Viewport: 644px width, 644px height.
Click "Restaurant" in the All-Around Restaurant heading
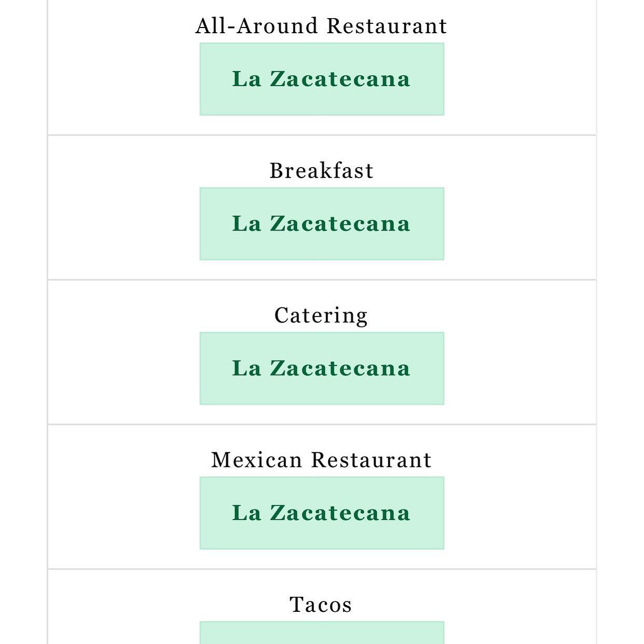click(x=387, y=26)
